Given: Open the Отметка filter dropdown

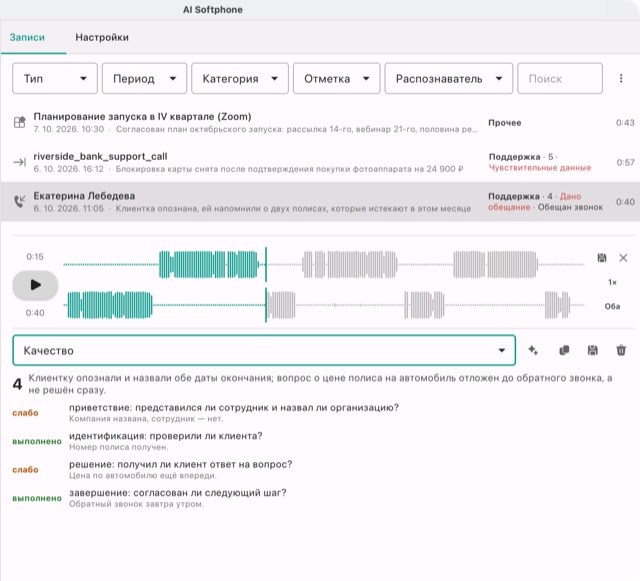Looking at the screenshot, I should click(337, 78).
